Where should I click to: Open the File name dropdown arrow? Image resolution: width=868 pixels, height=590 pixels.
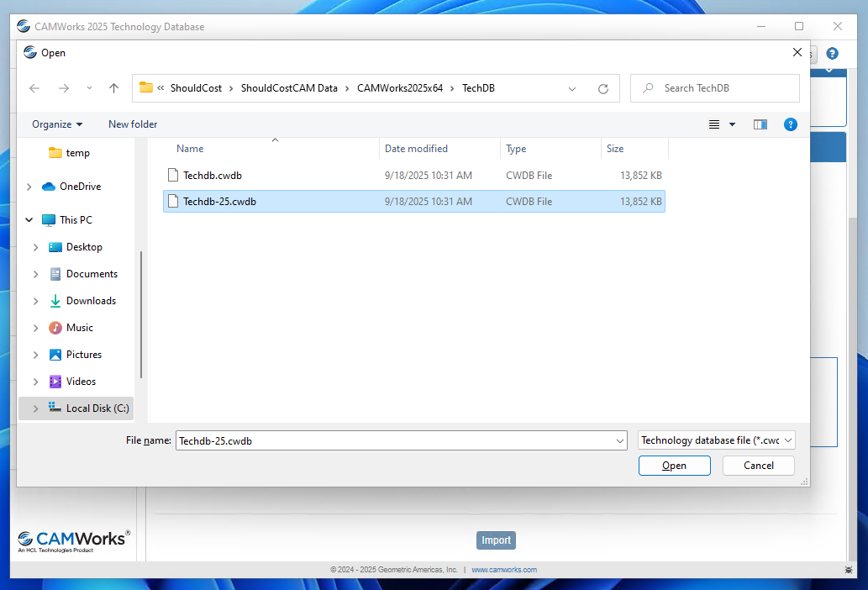point(619,440)
